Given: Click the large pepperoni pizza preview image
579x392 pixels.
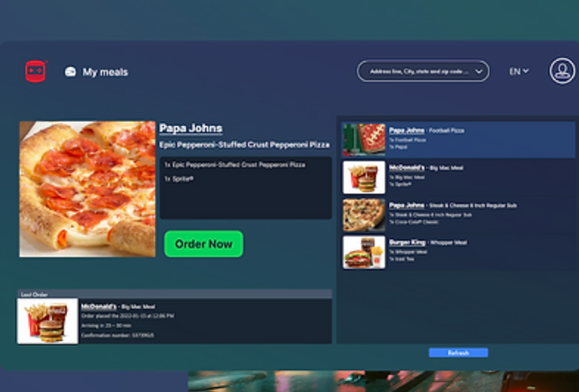Looking at the screenshot, I should tap(87, 188).
